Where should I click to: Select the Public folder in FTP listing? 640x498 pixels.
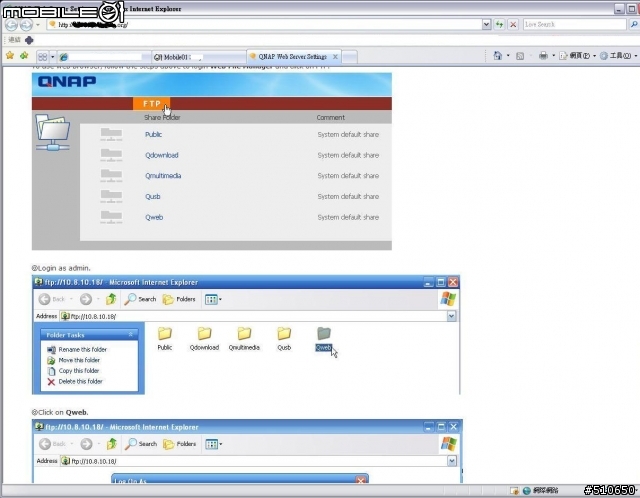pyautogui.click(x=165, y=338)
